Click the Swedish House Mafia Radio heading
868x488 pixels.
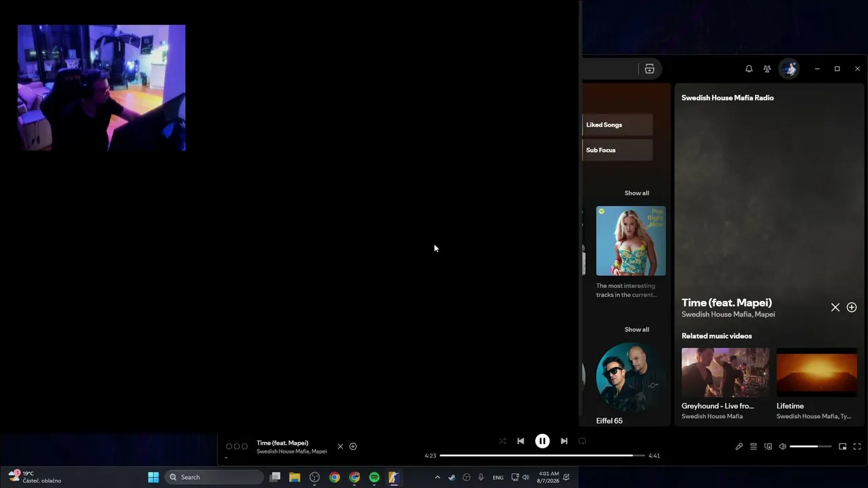pyautogui.click(x=728, y=98)
